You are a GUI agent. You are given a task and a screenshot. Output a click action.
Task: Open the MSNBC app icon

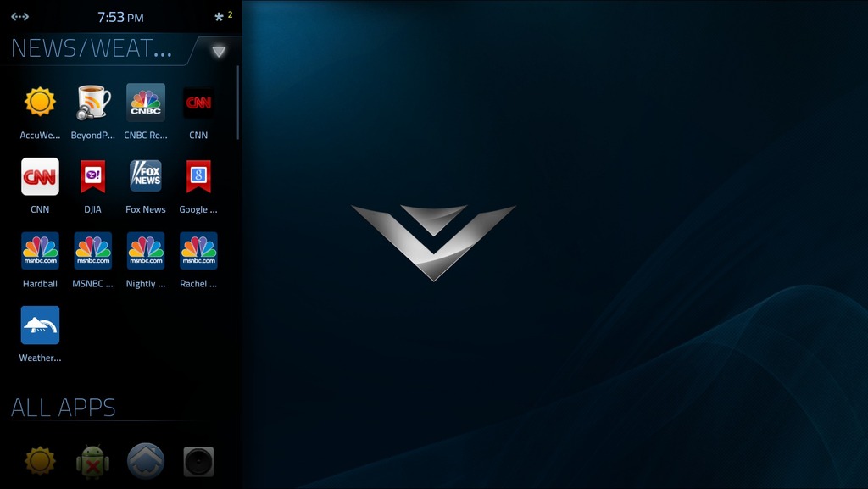point(93,251)
